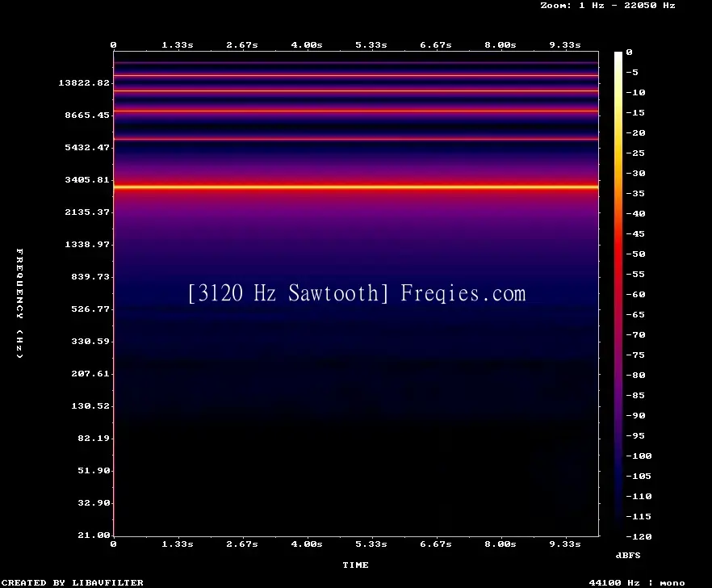Image resolution: width=712 pixels, height=588 pixels.
Task: Click the 2135.37 frequency axis label
Action: click(87, 212)
